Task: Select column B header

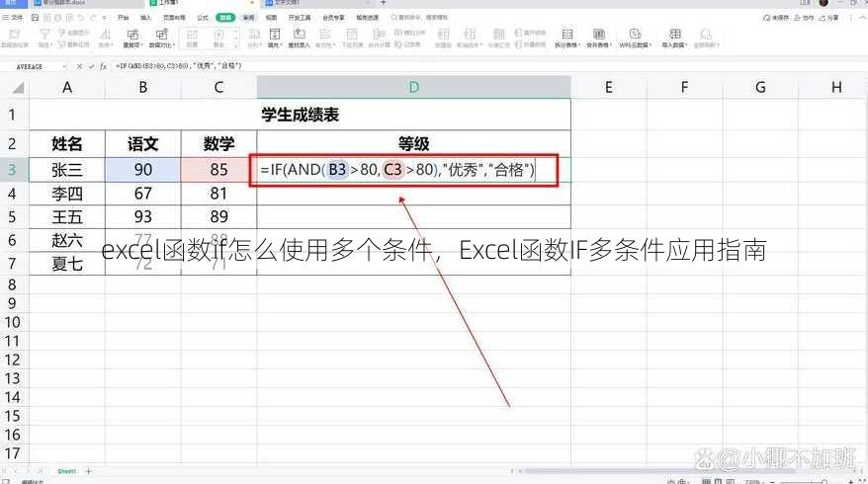Action: pos(142,87)
